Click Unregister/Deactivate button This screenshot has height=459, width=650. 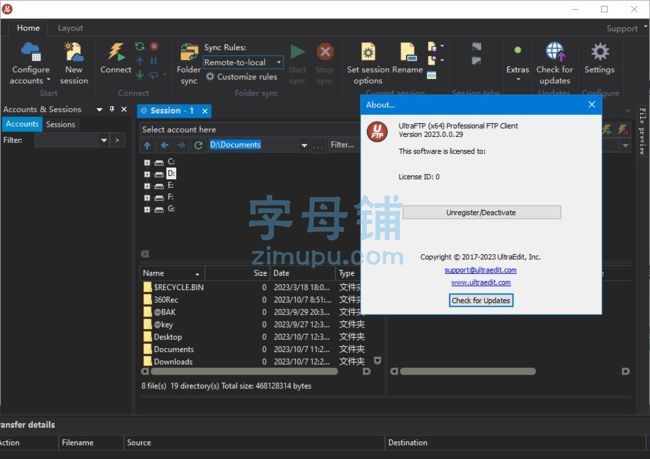481,212
